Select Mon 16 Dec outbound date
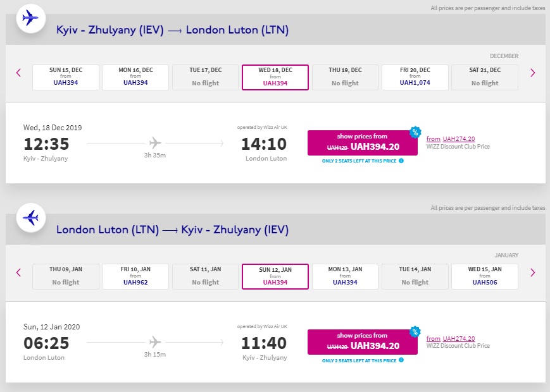The width and height of the screenshot is (550, 392). click(x=135, y=77)
